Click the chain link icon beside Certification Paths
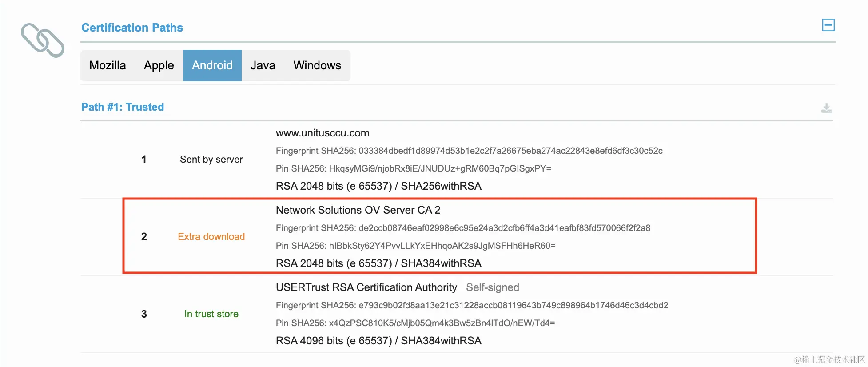868x367 pixels. [x=43, y=40]
